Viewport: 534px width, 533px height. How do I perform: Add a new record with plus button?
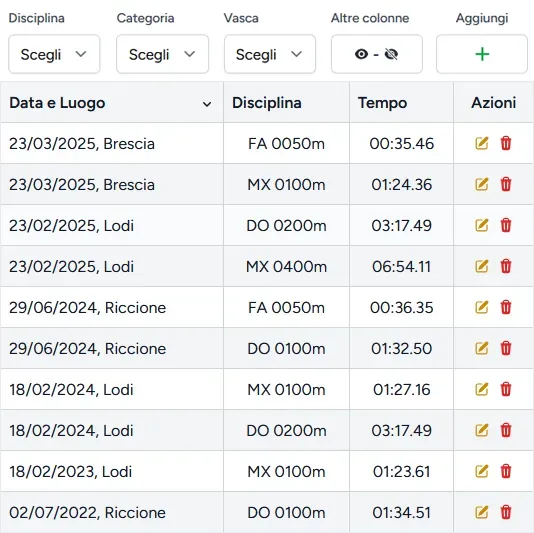point(482,54)
